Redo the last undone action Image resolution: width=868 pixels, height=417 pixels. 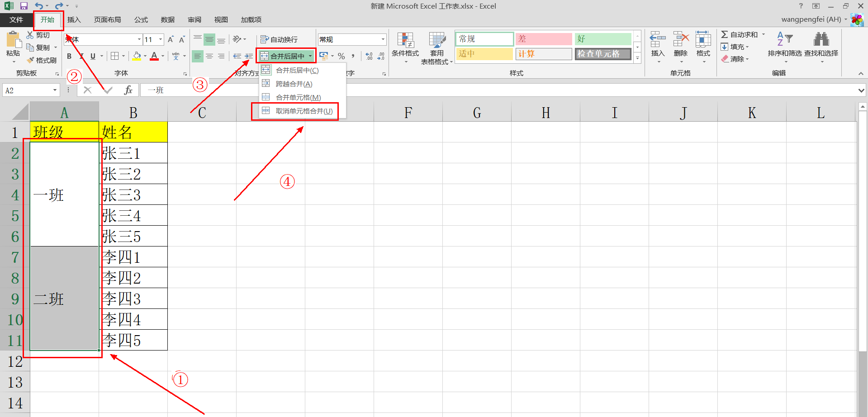tap(59, 6)
